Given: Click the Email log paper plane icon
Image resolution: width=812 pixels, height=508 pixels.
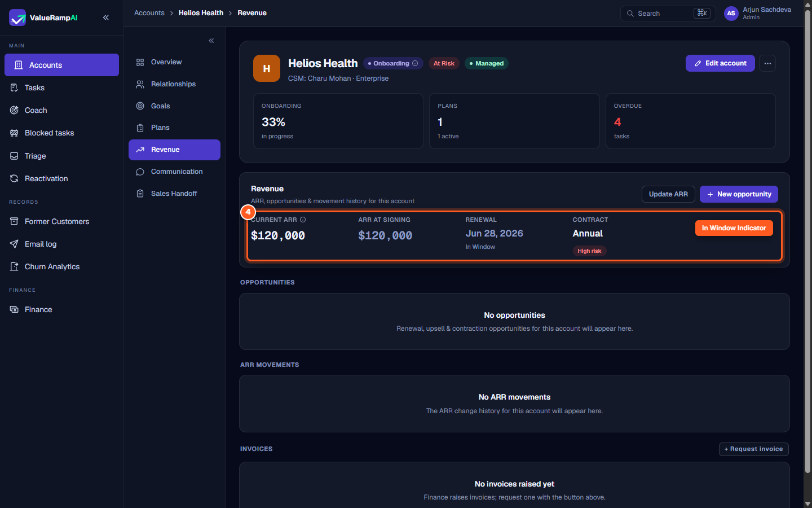Looking at the screenshot, I should point(14,244).
